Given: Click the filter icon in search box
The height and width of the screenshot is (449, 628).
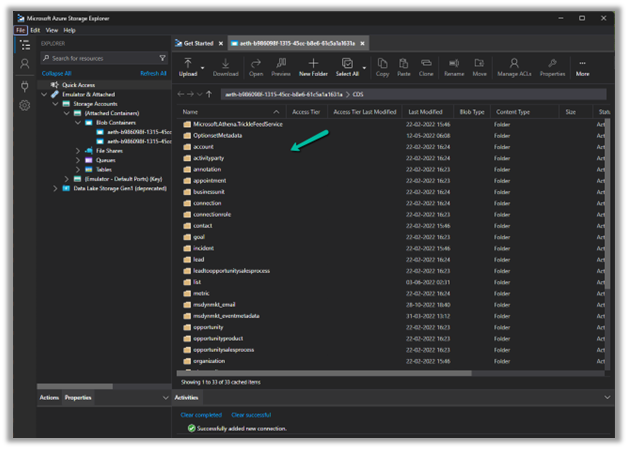Looking at the screenshot, I should [163, 58].
